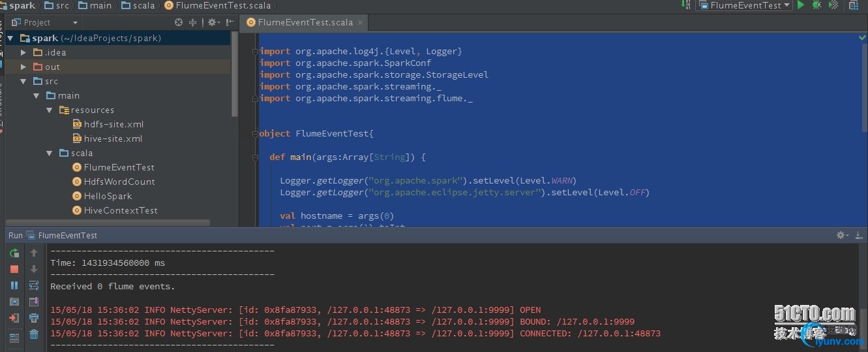Screen dimensions: 868x352
Task: Move down the stack trace (down arrow)
Action: tap(34, 269)
